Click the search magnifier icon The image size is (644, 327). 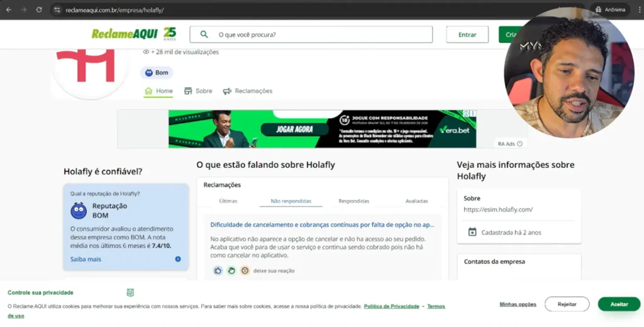click(x=204, y=35)
